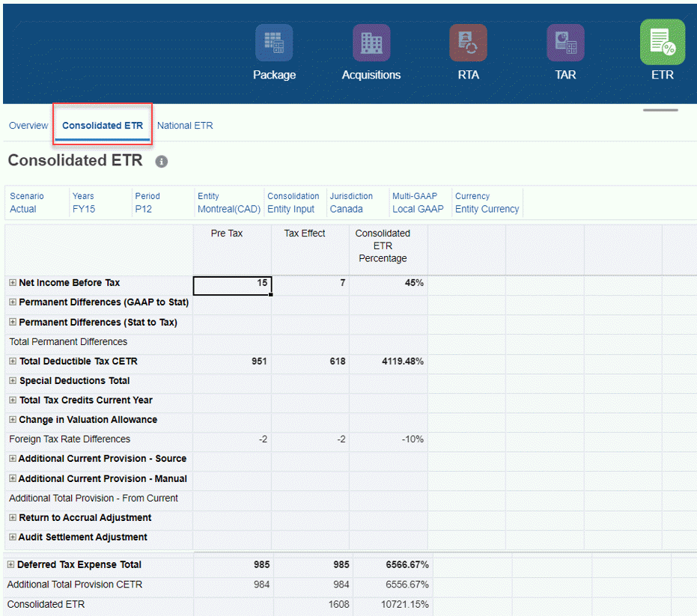This screenshot has width=697, height=616.
Task: Click the info icon beside Consolidated ETR
Action: (x=162, y=162)
